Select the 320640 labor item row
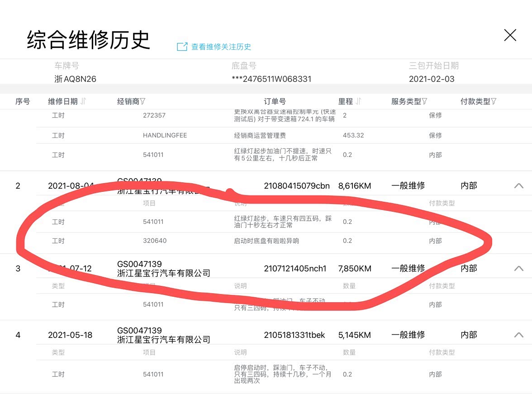 point(155,241)
